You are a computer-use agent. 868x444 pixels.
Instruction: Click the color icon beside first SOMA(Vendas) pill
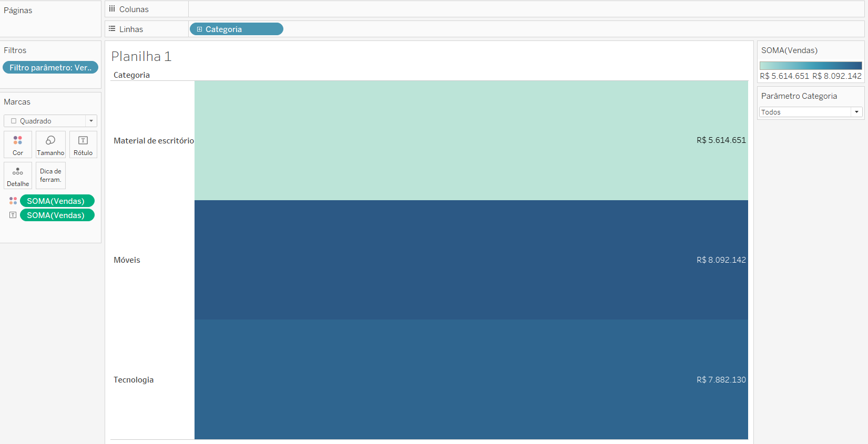[x=13, y=201]
